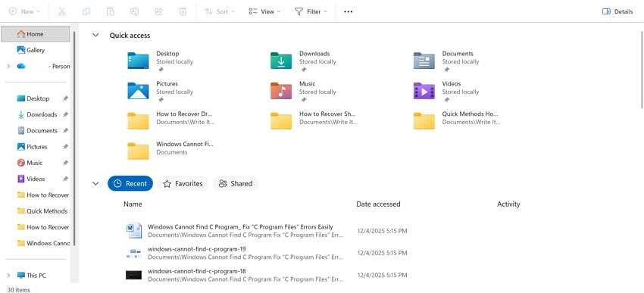Click the Documents folder icon in Quick access
Screen dimensions: 644x293
pyautogui.click(x=424, y=61)
